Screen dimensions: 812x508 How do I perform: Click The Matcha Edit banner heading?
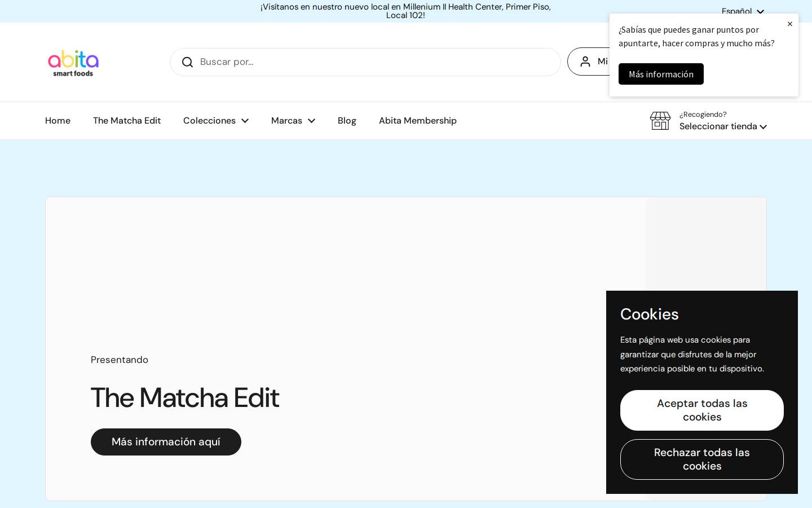(185, 398)
